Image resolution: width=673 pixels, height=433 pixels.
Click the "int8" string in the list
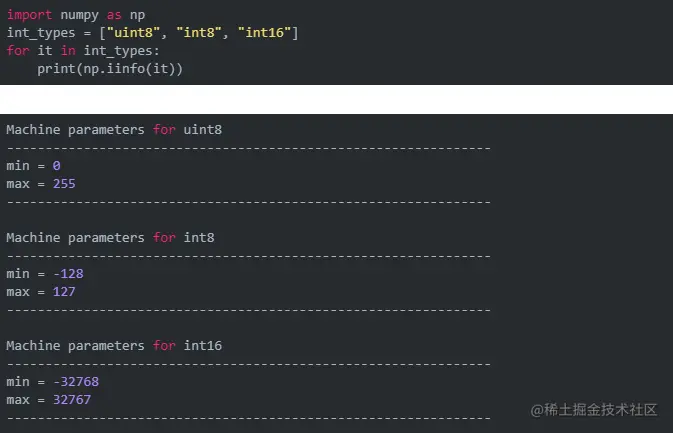[x=201, y=33]
